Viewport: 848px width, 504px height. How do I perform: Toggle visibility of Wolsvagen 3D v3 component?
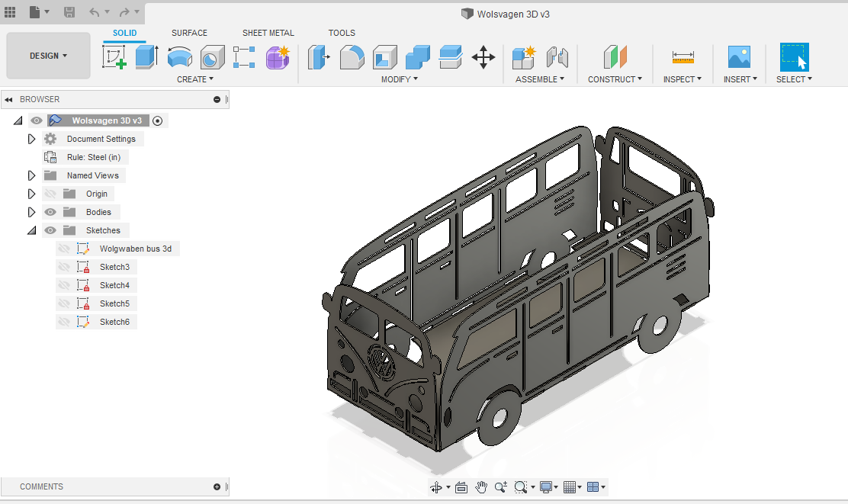[x=37, y=120]
